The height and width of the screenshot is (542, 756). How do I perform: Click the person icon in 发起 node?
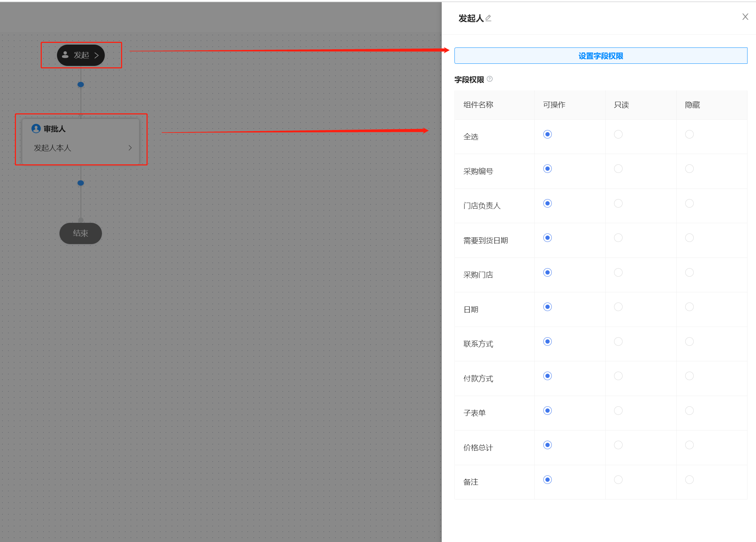(x=65, y=55)
